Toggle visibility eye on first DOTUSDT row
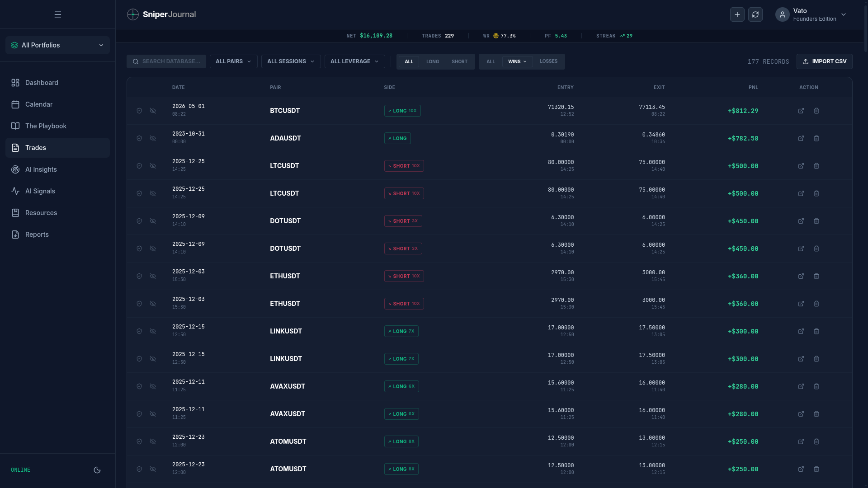The width and height of the screenshot is (868, 488). pyautogui.click(x=153, y=221)
